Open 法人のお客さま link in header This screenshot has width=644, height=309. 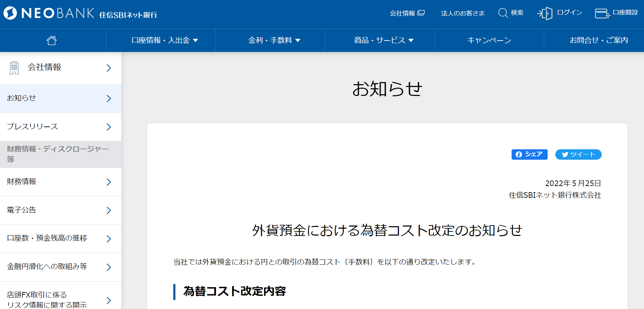pos(463,13)
